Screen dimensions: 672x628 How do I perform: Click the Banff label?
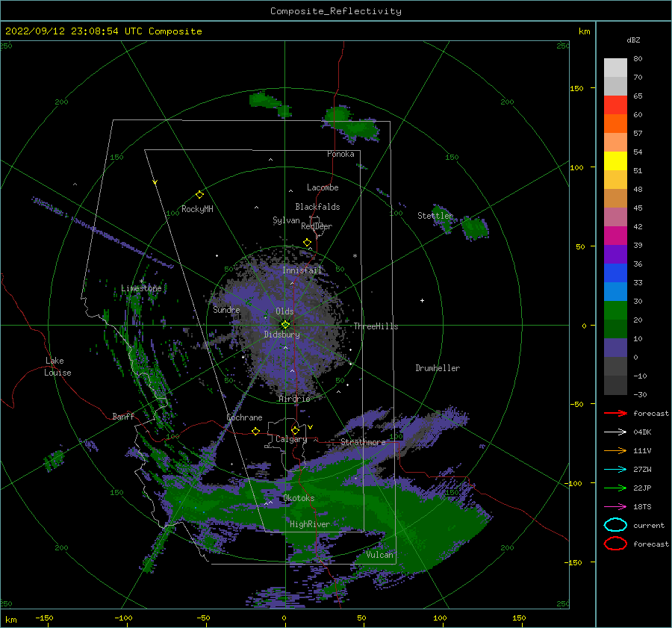(123, 417)
